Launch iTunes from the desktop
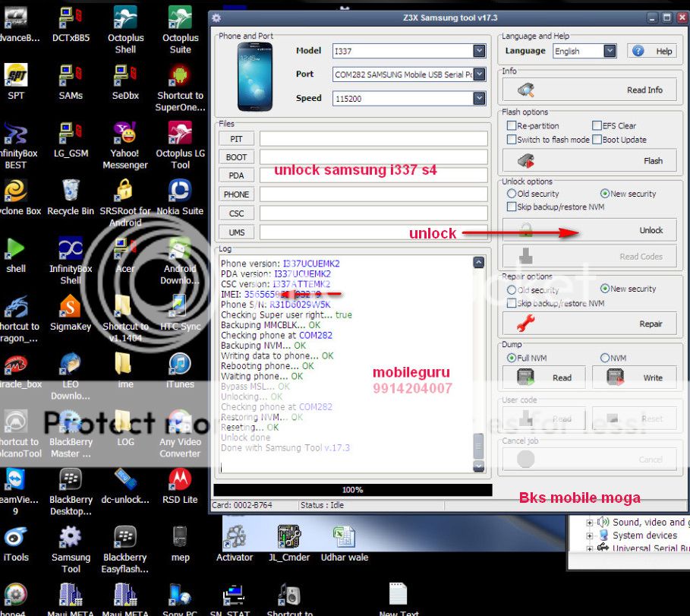The width and height of the screenshot is (690, 616). 180,371
